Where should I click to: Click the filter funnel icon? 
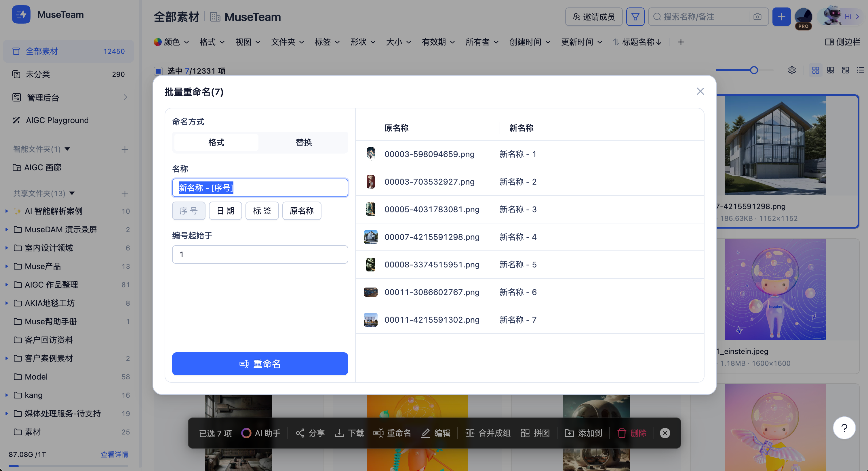coord(635,17)
